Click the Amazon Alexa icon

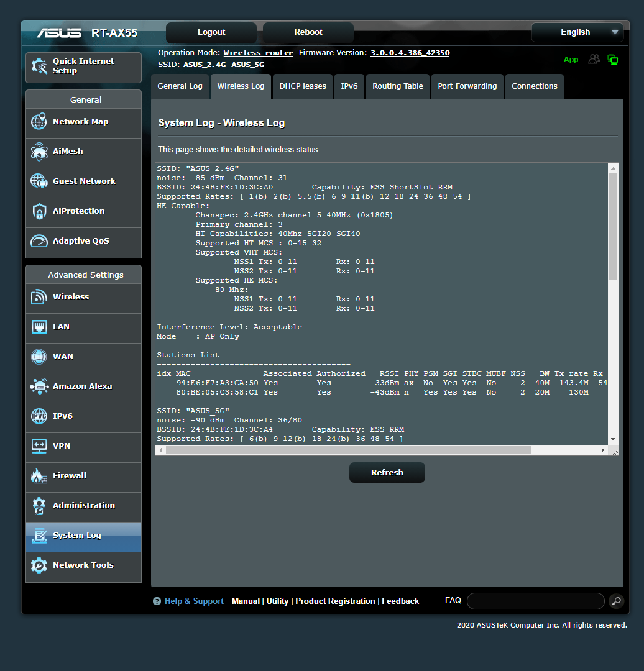(39, 386)
